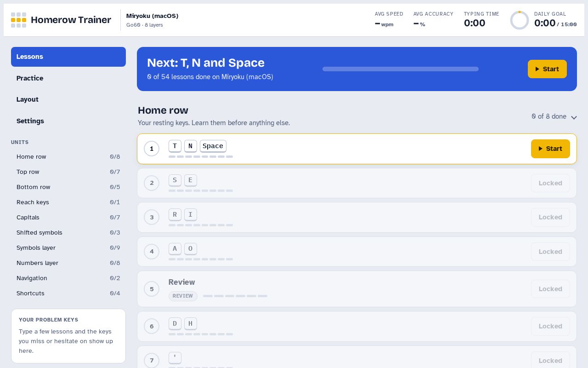588x368 pixels.
Task: Select Capitals unit
Action: pos(68,218)
